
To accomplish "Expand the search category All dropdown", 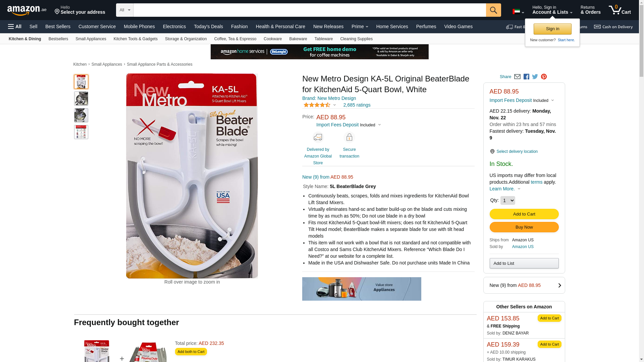I will [125, 10].
